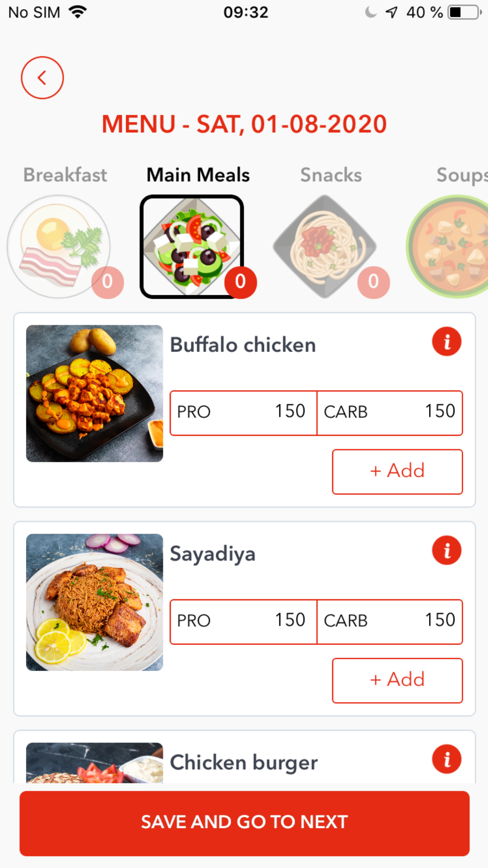Screen dimensions: 488x868
Task: Tap the back arrow circle button
Action: (x=42, y=78)
